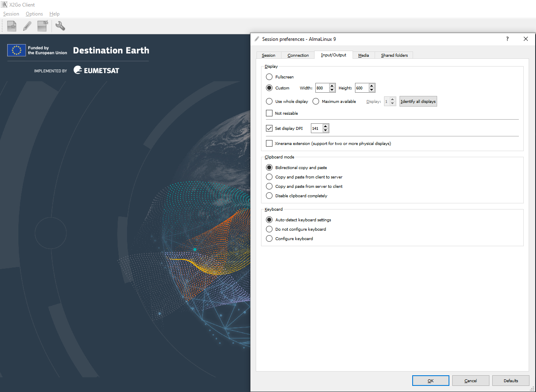Close the Session preferences dialog

pyautogui.click(x=526, y=39)
